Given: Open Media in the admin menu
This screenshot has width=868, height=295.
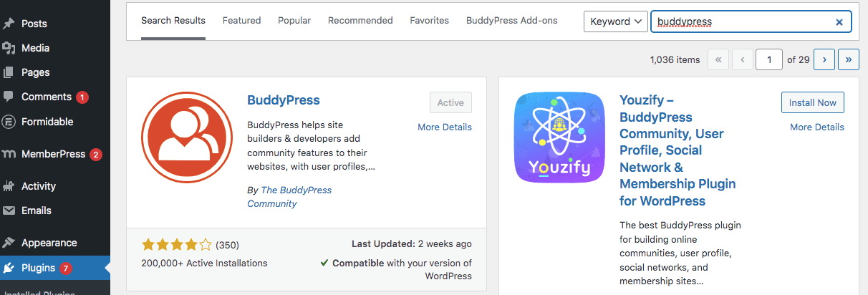Looking at the screenshot, I should [36, 48].
